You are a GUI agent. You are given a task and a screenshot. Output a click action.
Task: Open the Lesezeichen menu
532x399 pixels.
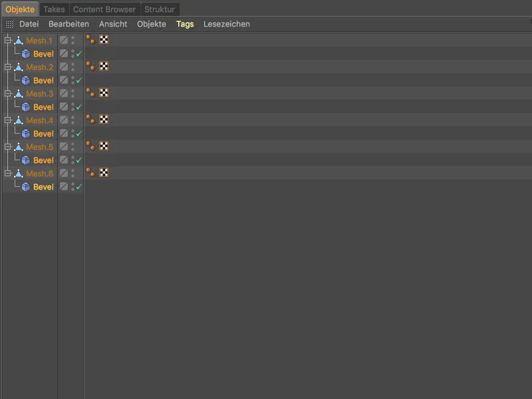tap(227, 24)
